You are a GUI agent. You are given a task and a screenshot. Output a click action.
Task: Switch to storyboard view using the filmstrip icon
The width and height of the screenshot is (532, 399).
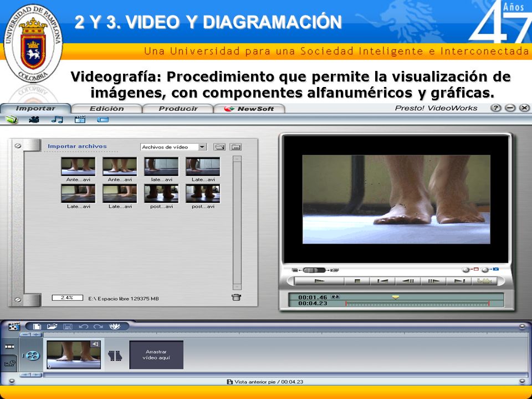(x=9, y=347)
